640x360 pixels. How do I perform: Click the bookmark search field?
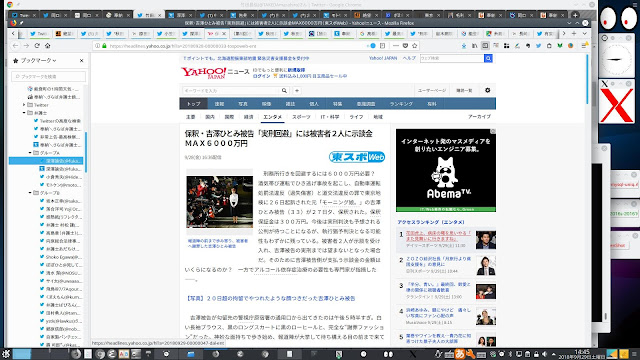point(49,76)
